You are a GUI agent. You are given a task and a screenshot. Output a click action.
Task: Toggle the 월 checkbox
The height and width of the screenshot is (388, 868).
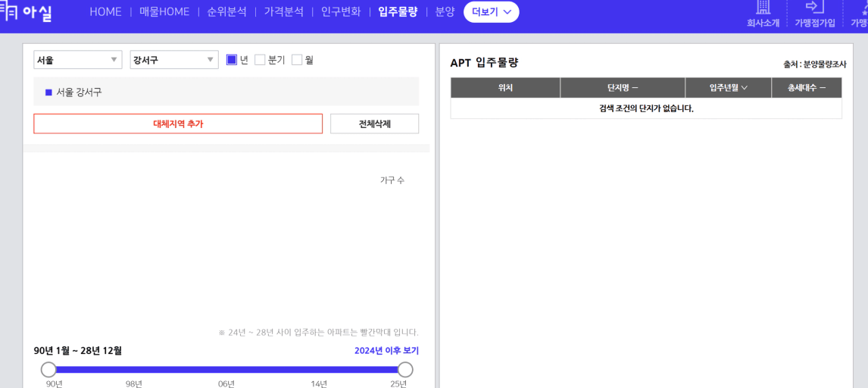297,60
